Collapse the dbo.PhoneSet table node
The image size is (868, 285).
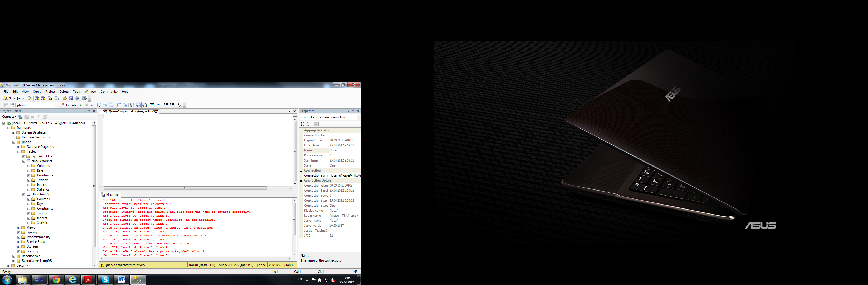pyautogui.click(x=24, y=194)
